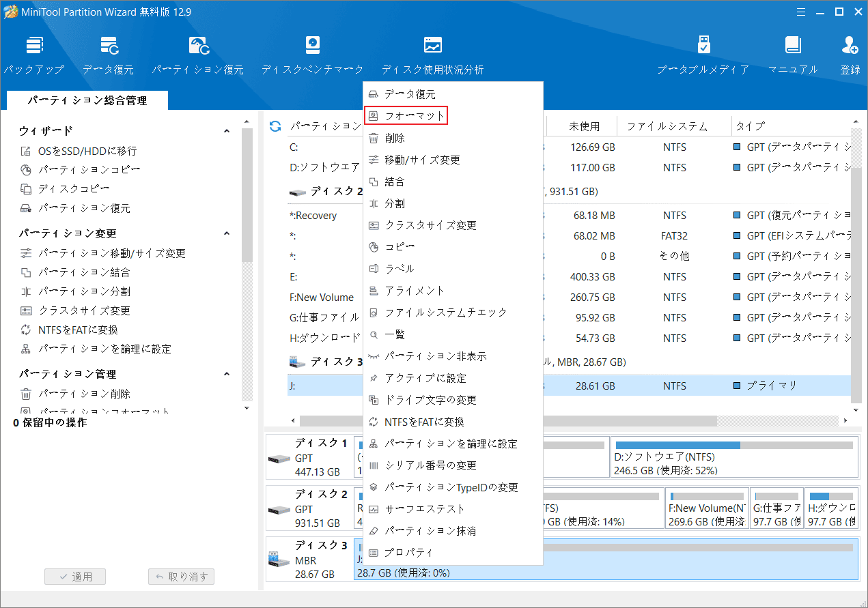The image size is (868, 608).
Task: Choose クラスタサイズ変更 in the context menu
Action: click(453, 225)
